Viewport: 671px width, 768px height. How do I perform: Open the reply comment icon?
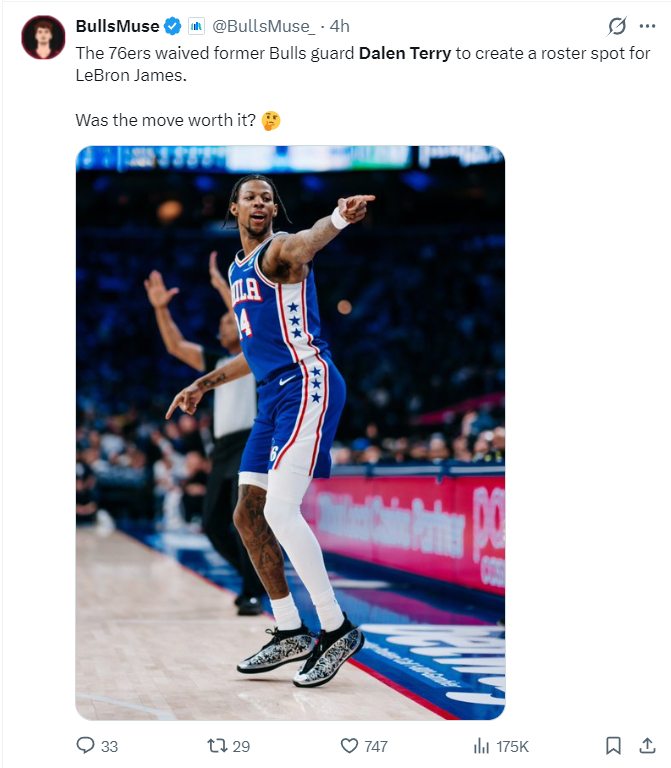pyautogui.click(x=86, y=745)
